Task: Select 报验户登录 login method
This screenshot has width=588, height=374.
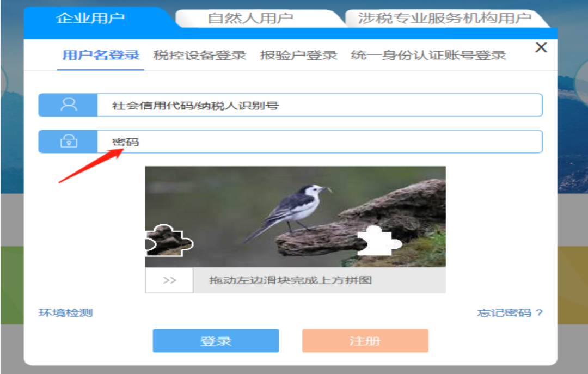Action: tap(298, 55)
